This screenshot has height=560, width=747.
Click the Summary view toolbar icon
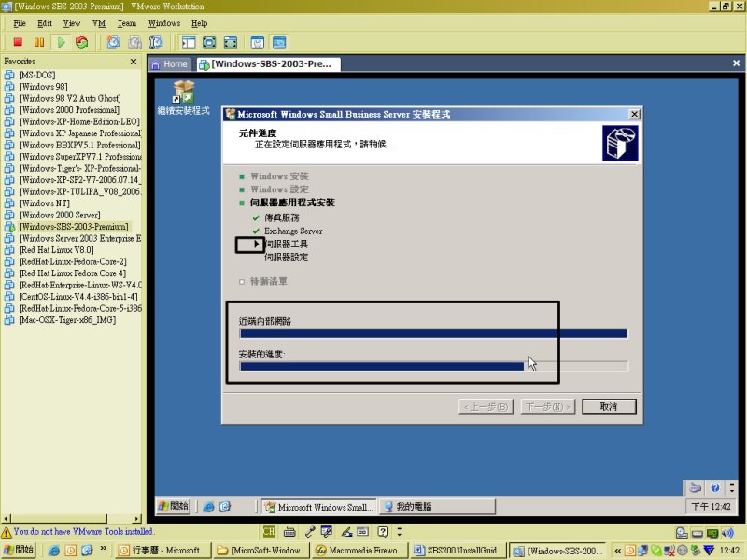pos(258,42)
